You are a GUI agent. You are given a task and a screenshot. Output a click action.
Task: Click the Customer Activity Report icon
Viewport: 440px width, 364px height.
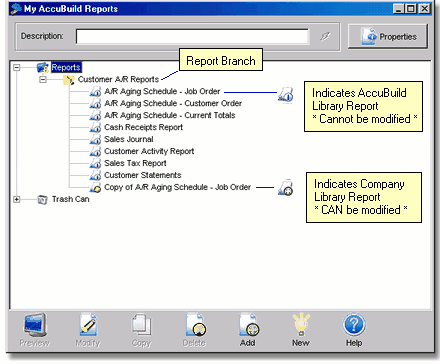coord(95,151)
